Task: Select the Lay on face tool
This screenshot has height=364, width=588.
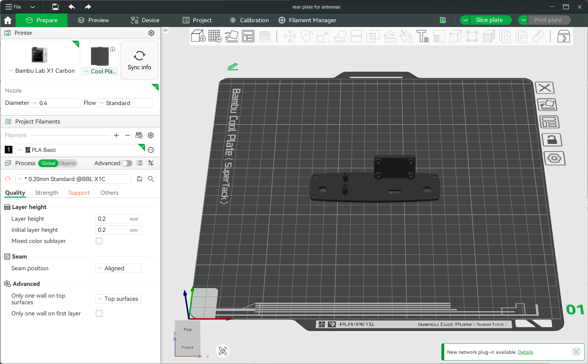Action: click(x=340, y=36)
